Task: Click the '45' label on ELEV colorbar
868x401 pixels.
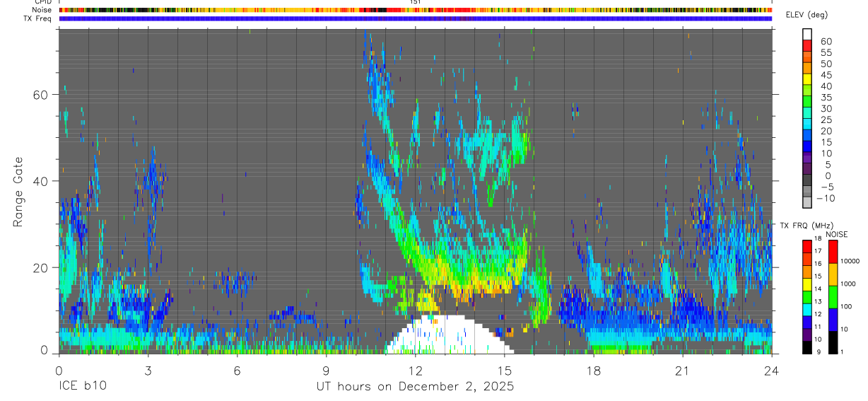Action: pyautogui.click(x=826, y=75)
